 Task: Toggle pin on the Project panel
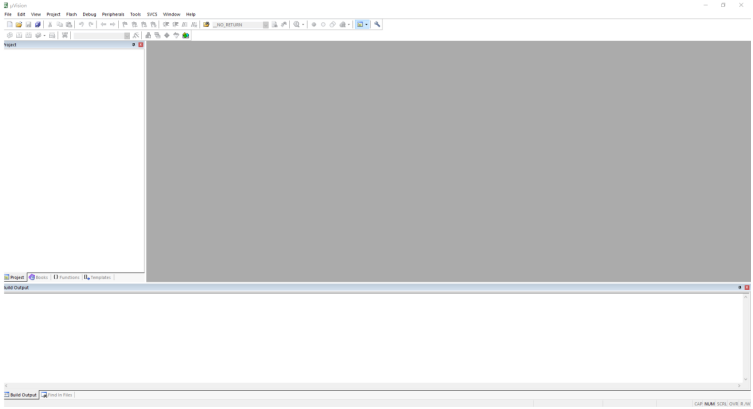[x=133, y=45]
